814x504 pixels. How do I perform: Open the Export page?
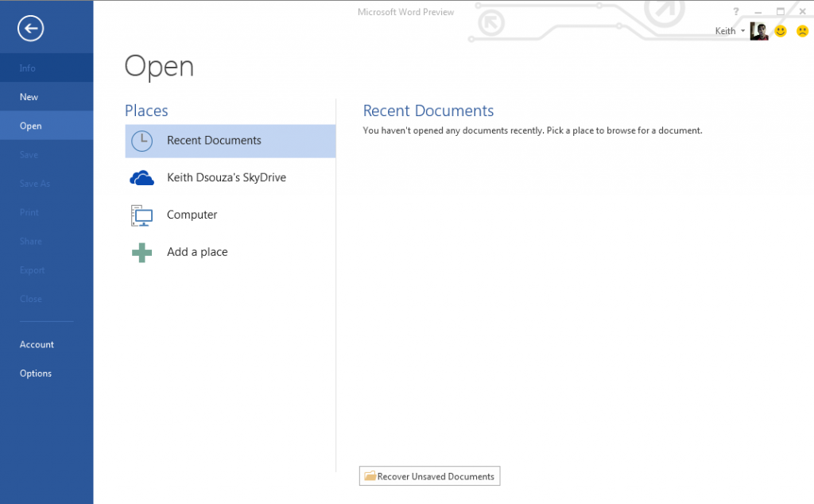pos(47,270)
